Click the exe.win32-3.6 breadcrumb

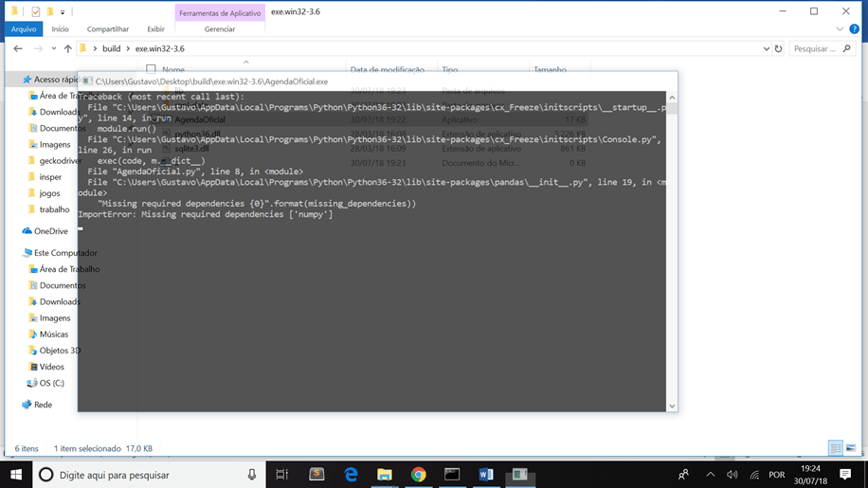[x=160, y=48]
